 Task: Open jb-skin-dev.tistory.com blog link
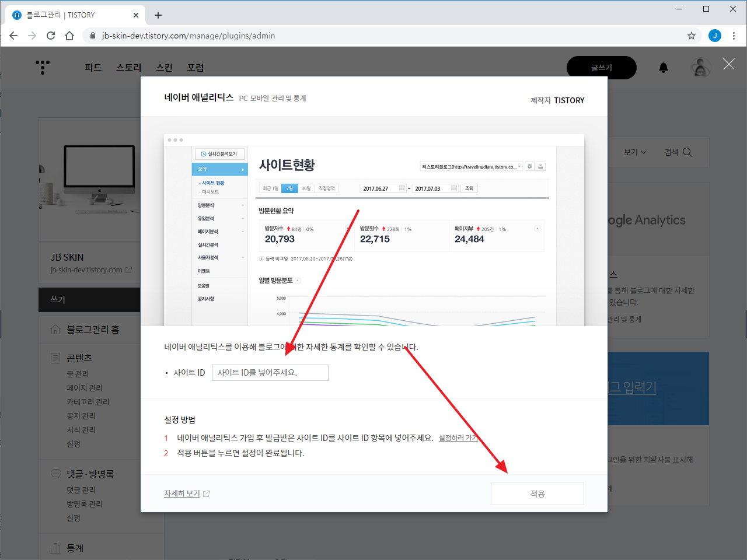[86, 270]
